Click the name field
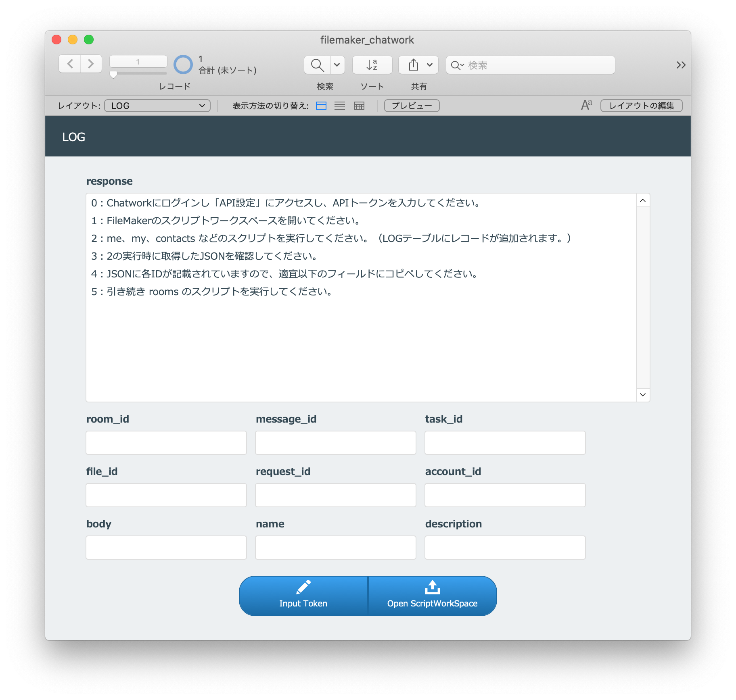The width and height of the screenshot is (736, 700). (x=336, y=548)
